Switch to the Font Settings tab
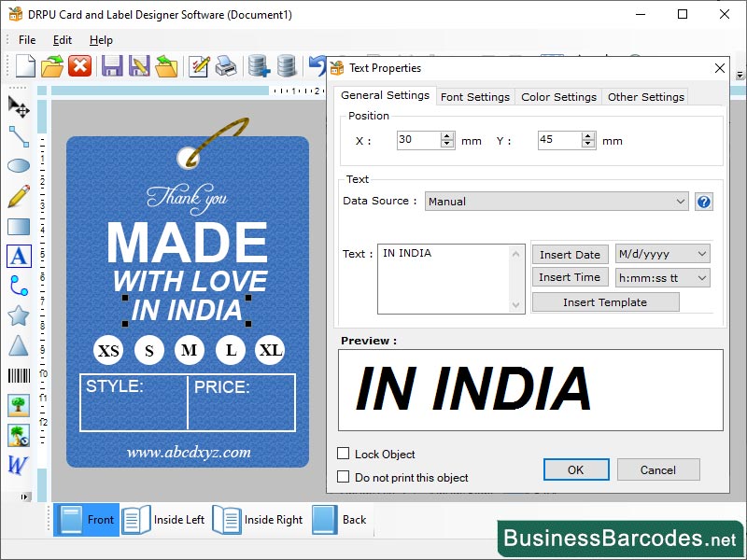Screen dimensions: 747x560 (477, 96)
